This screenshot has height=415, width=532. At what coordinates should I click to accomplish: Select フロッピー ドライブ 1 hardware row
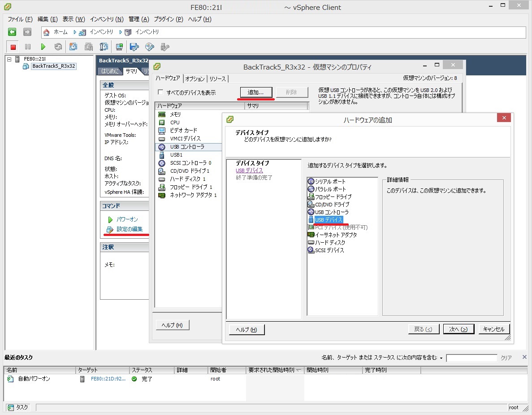(189, 187)
